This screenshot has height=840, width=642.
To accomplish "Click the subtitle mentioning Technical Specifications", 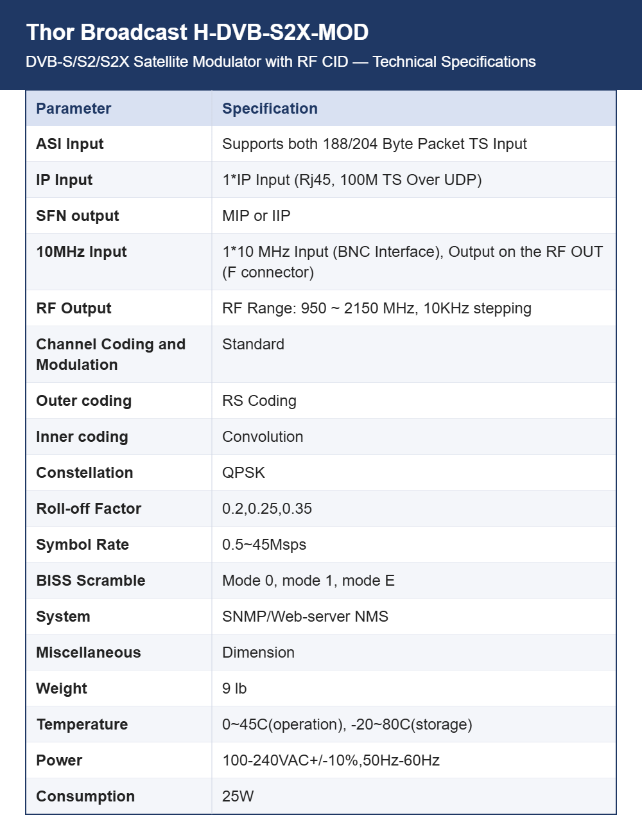I will point(281,62).
